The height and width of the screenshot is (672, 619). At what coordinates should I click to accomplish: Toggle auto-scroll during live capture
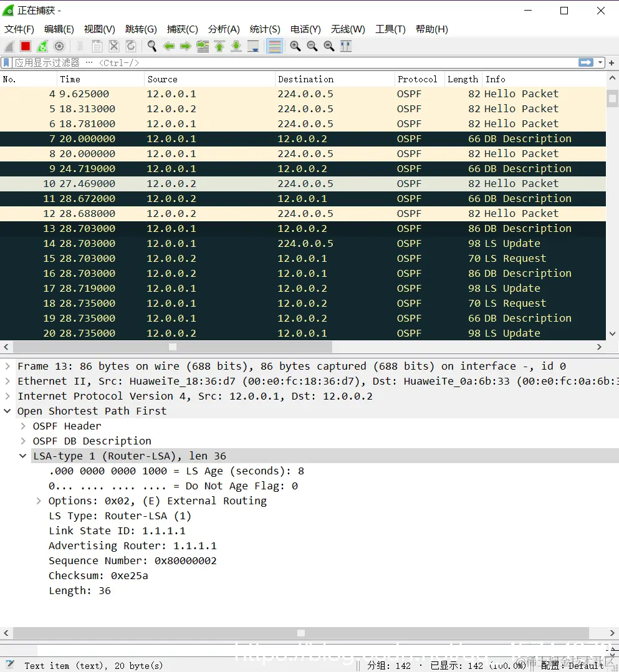tap(253, 46)
